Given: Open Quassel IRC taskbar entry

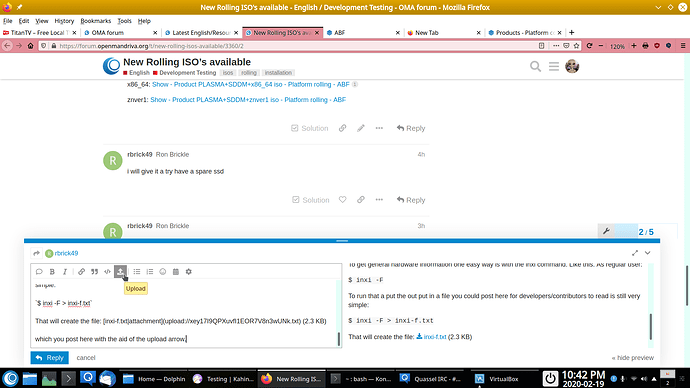Looking at the screenshot, I should coord(430,379).
